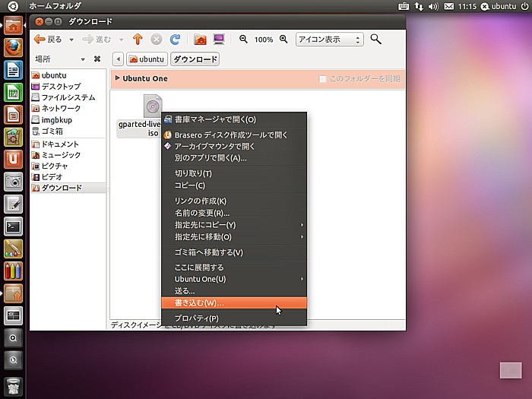The image size is (532, 399).
Task: Click the 進む forward arrow
Action: (97, 40)
